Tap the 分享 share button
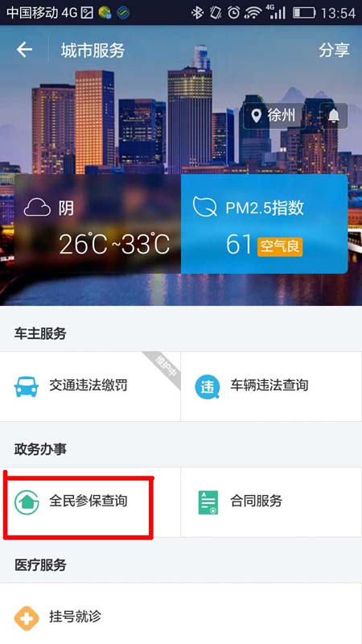The height and width of the screenshot is (644, 362). pyautogui.click(x=334, y=50)
